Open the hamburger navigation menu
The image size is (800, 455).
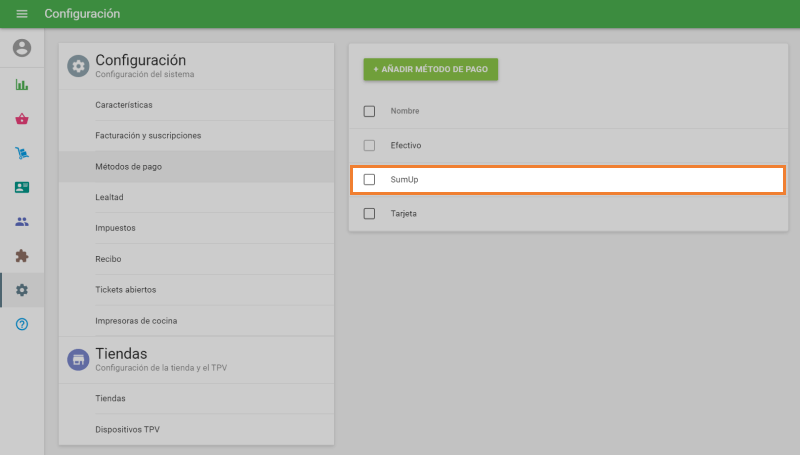click(x=22, y=14)
